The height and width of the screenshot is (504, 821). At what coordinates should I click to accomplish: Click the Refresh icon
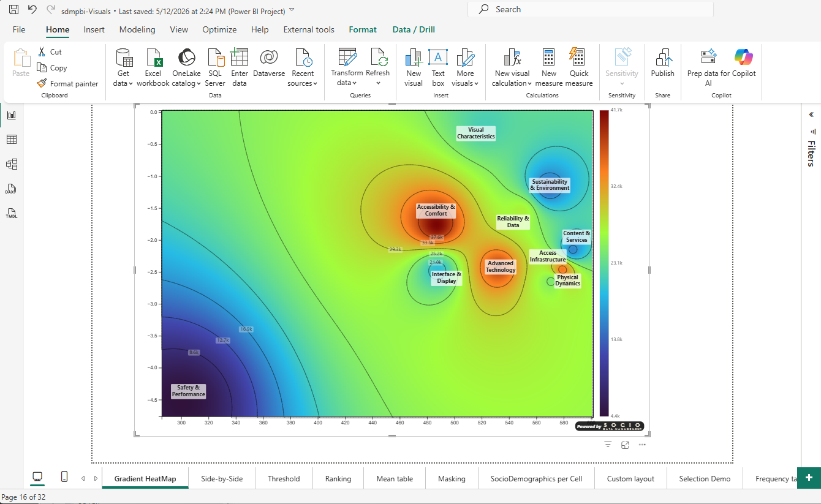coord(379,58)
